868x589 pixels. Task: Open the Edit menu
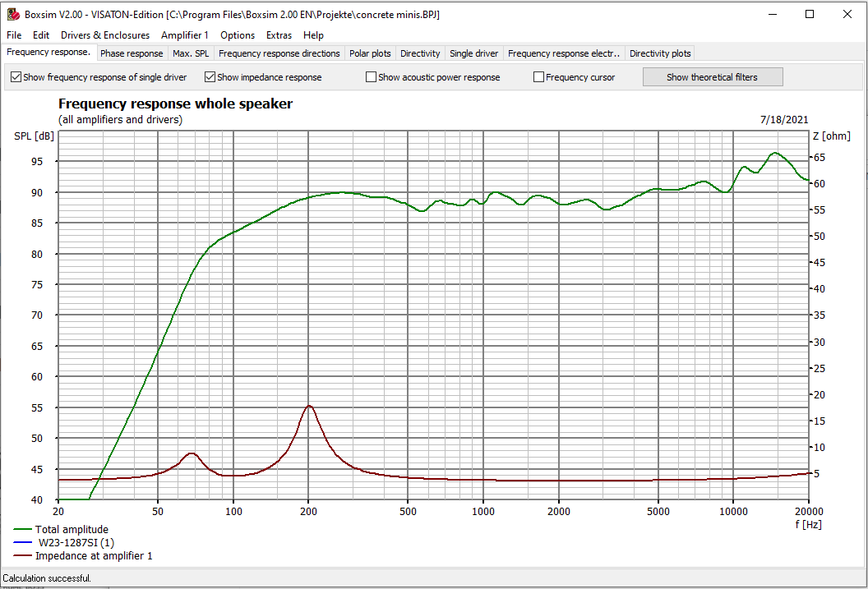[x=40, y=35]
